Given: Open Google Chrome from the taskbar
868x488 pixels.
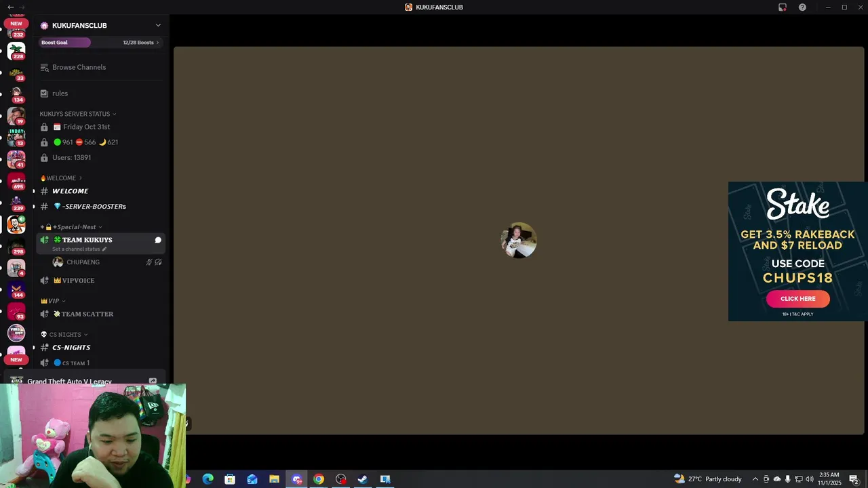Looking at the screenshot, I should (319, 479).
